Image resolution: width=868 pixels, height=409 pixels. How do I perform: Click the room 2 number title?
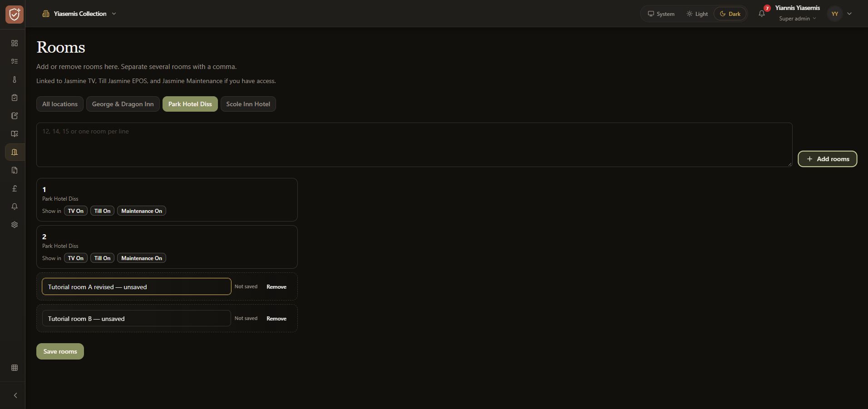[x=44, y=237]
